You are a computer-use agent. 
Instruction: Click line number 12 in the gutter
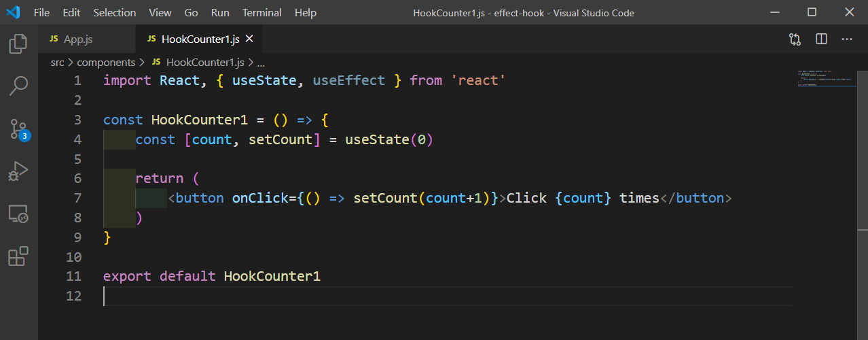pos(73,296)
